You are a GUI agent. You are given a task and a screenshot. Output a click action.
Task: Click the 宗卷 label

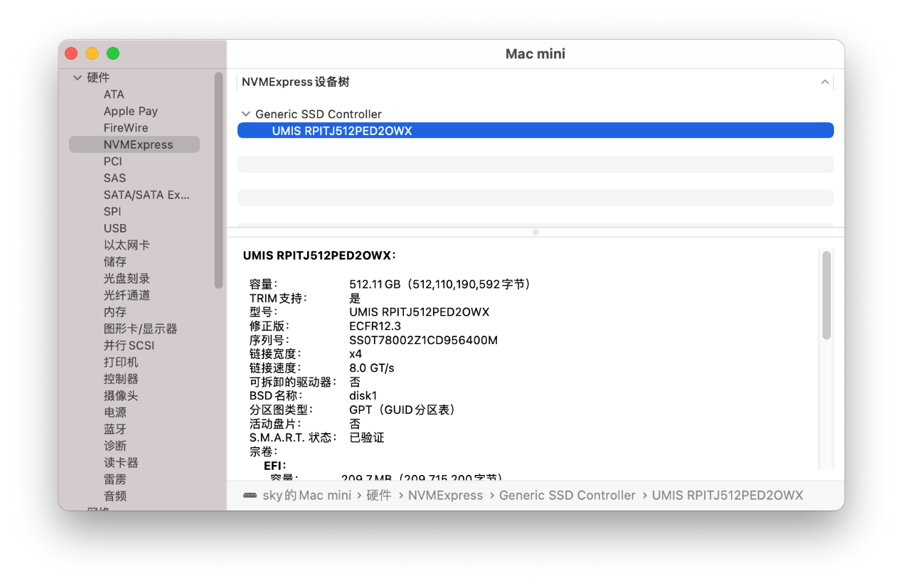(x=263, y=451)
